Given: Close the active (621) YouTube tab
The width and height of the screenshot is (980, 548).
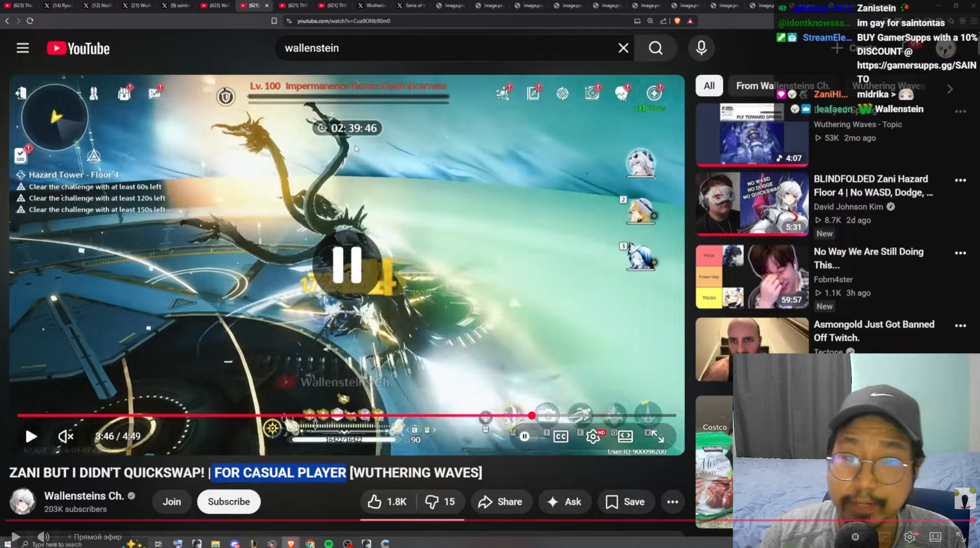Looking at the screenshot, I should (267, 5).
